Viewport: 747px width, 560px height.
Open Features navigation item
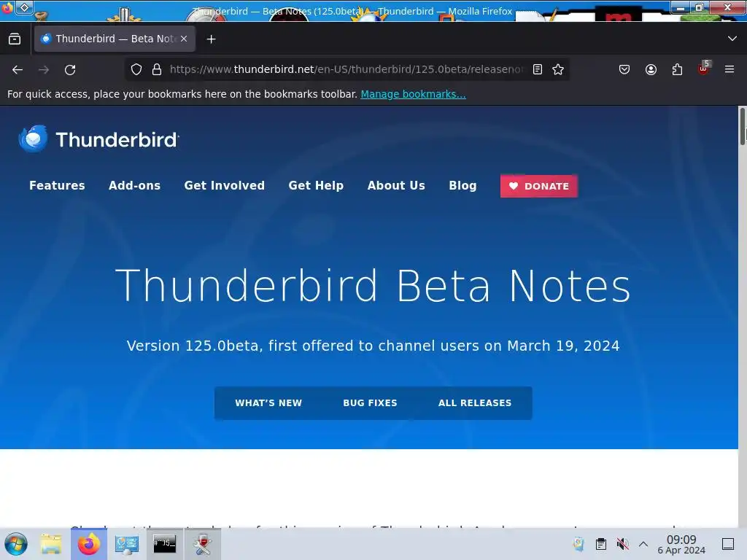[x=57, y=186]
